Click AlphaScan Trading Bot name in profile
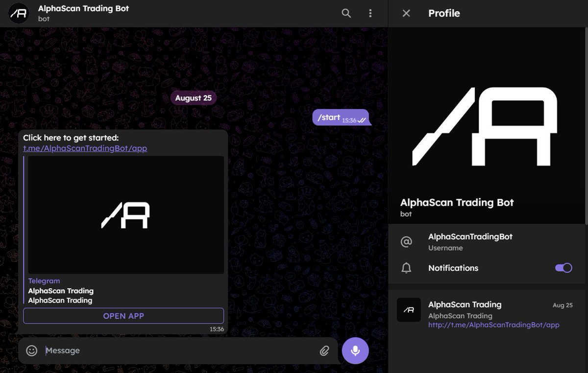 tap(457, 203)
